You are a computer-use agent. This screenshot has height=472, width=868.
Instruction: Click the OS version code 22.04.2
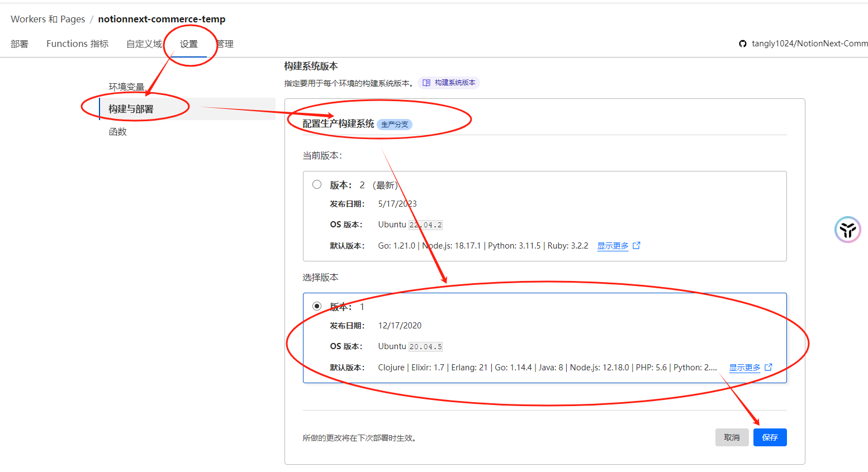coord(426,225)
